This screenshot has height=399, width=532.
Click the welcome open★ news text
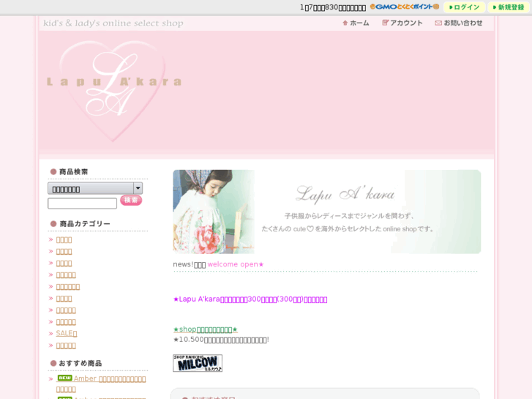coord(236,264)
